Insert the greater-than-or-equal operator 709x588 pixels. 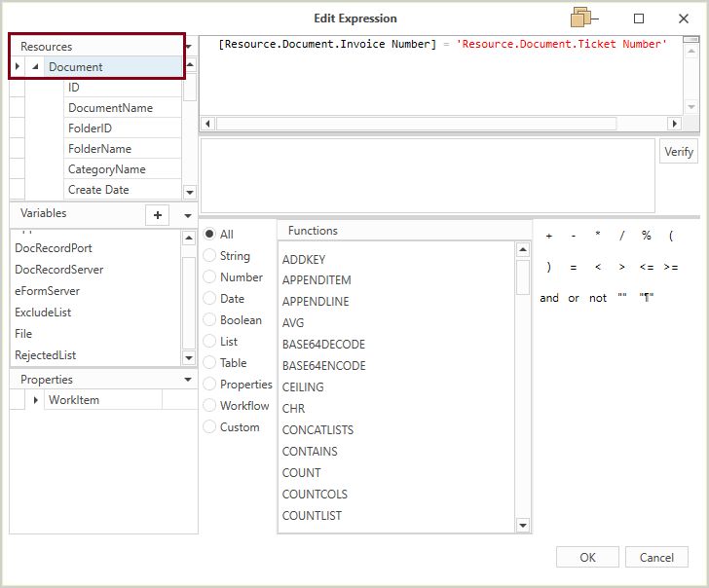671,267
